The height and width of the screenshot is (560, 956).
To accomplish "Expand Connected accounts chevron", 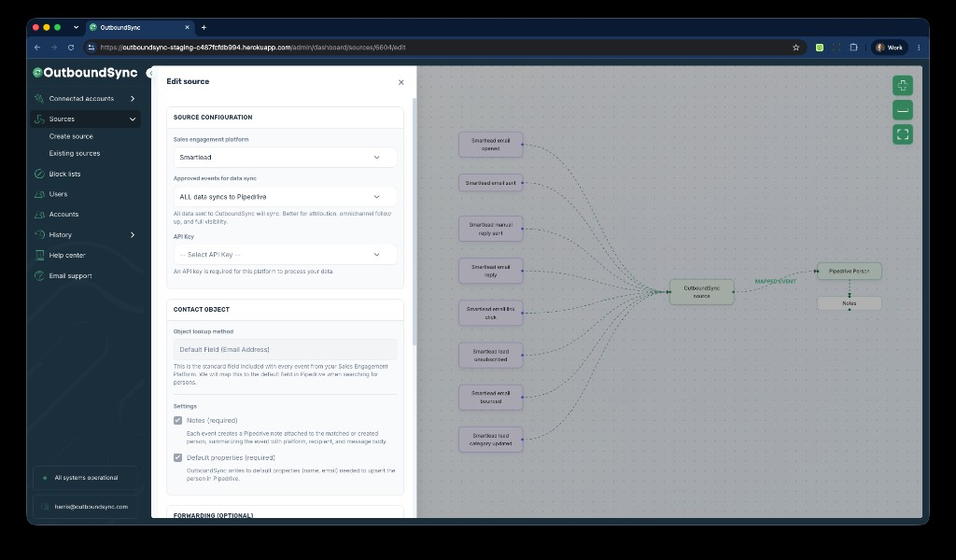I will pyautogui.click(x=133, y=98).
